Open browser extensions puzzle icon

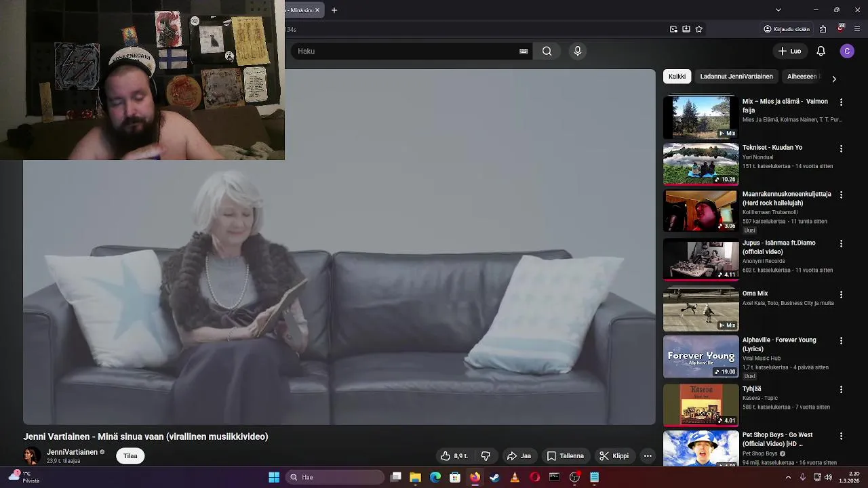[823, 29]
